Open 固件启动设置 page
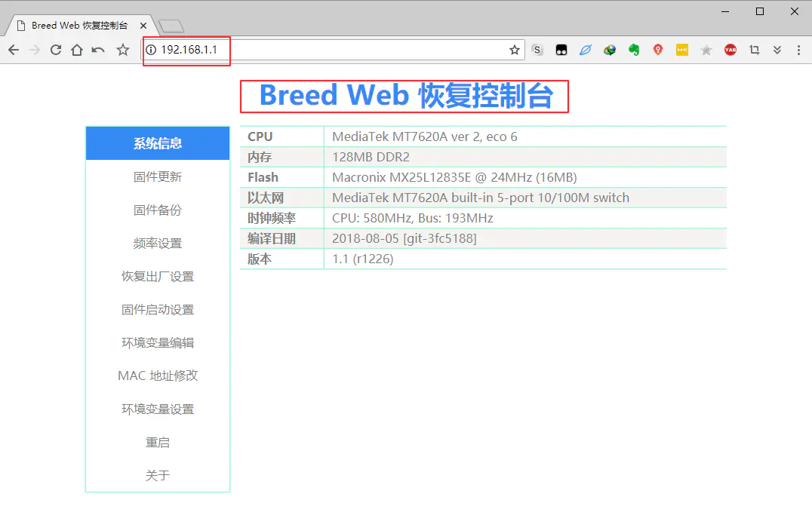 click(x=158, y=309)
